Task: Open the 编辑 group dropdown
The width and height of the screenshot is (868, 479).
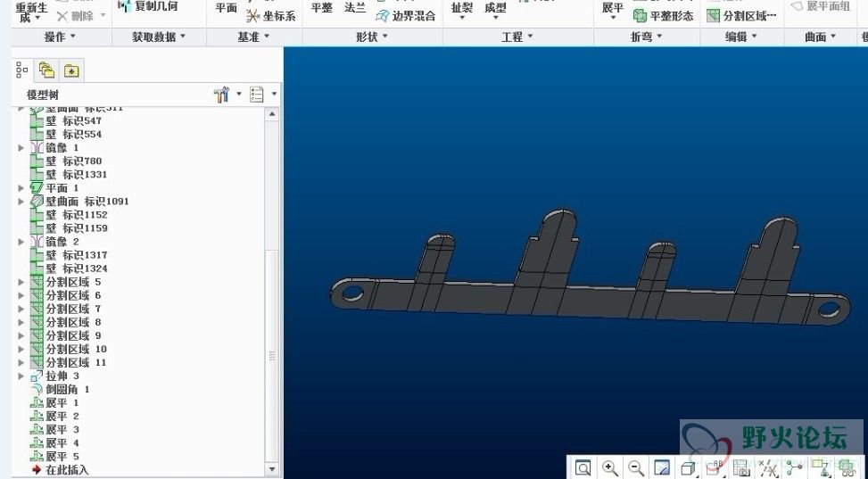Action: click(741, 37)
